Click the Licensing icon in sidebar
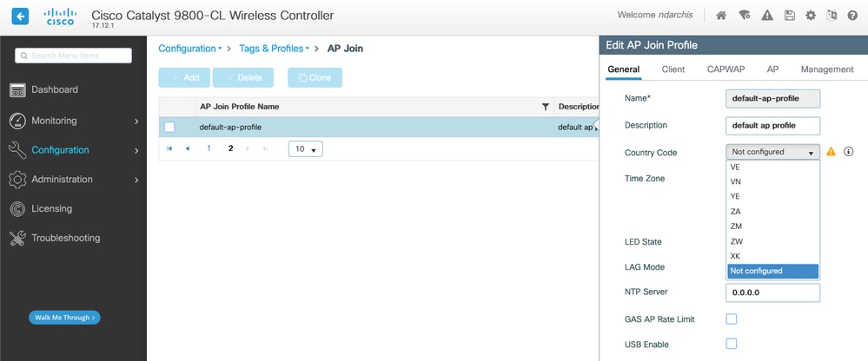 [17, 208]
